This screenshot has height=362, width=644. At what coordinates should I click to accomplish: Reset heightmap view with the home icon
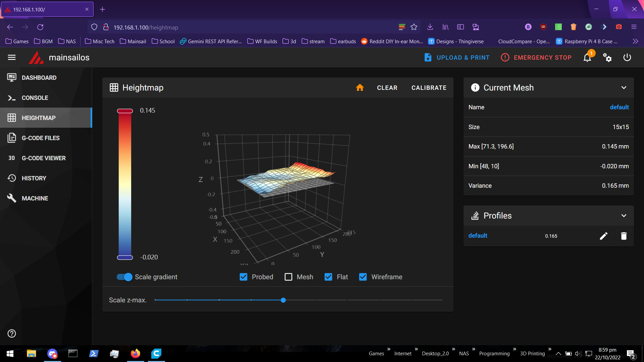coord(360,87)
